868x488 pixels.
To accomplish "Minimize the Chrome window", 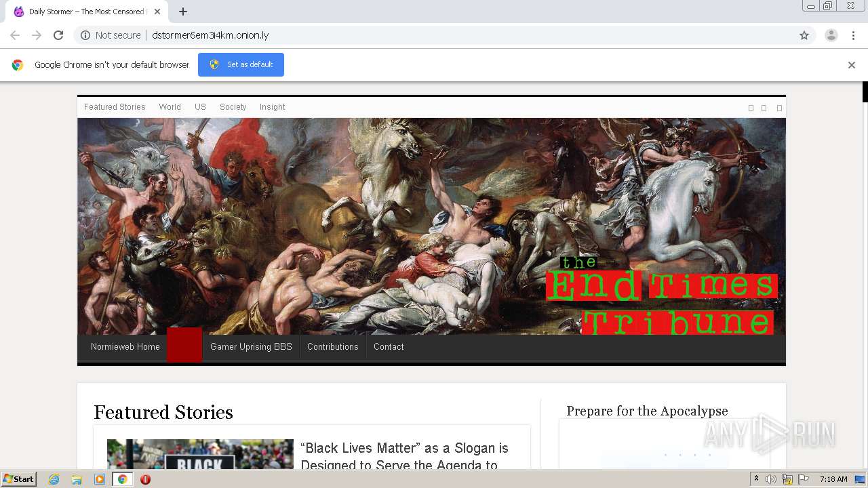I will point(811,6).
